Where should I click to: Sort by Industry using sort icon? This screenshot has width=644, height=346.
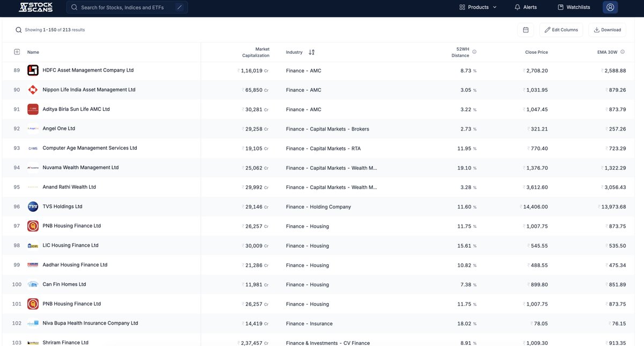(x=312, y=52)
